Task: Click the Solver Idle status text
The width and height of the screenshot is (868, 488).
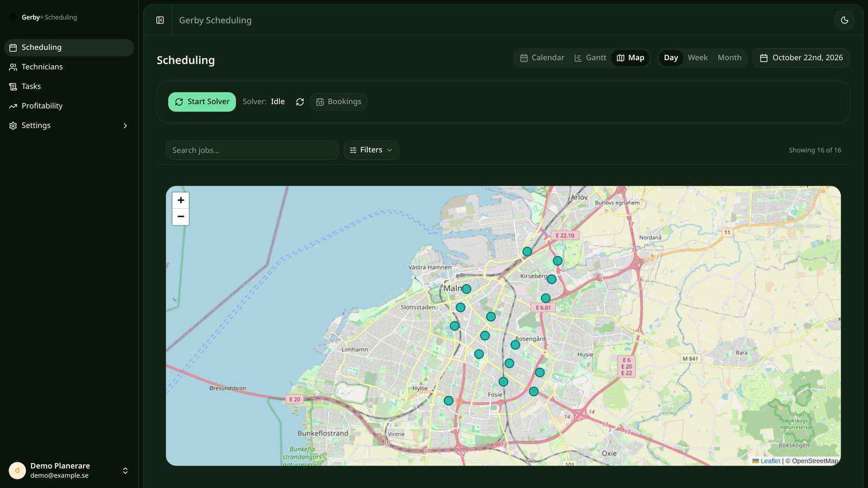Action: 264,102
